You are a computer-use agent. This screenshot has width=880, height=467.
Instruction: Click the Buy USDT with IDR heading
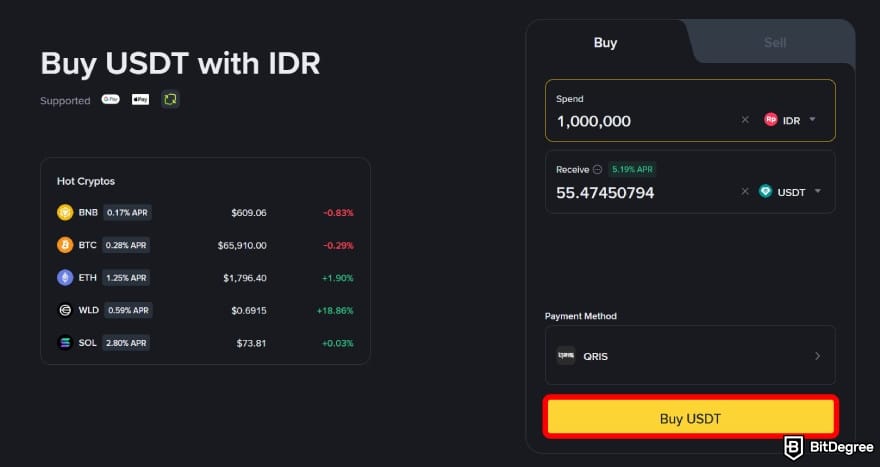click(180, 63)
